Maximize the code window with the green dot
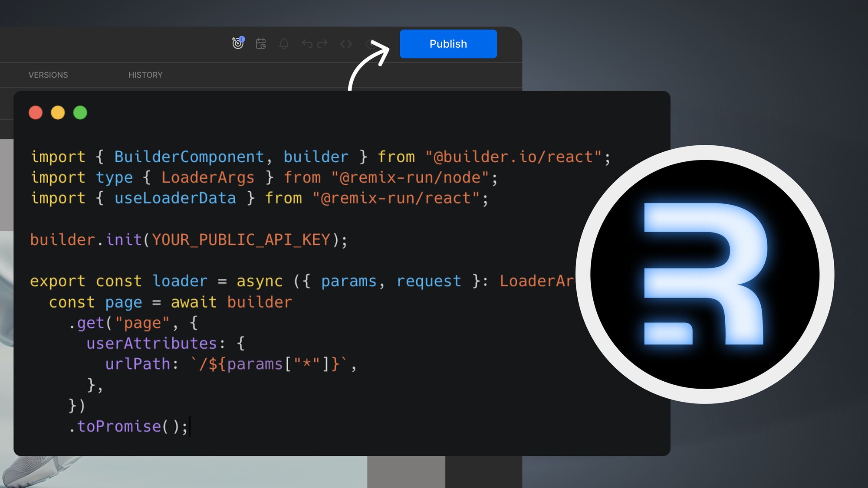Image resolution: width=868 pixels, height=488 pixels. tap(80, 113)
